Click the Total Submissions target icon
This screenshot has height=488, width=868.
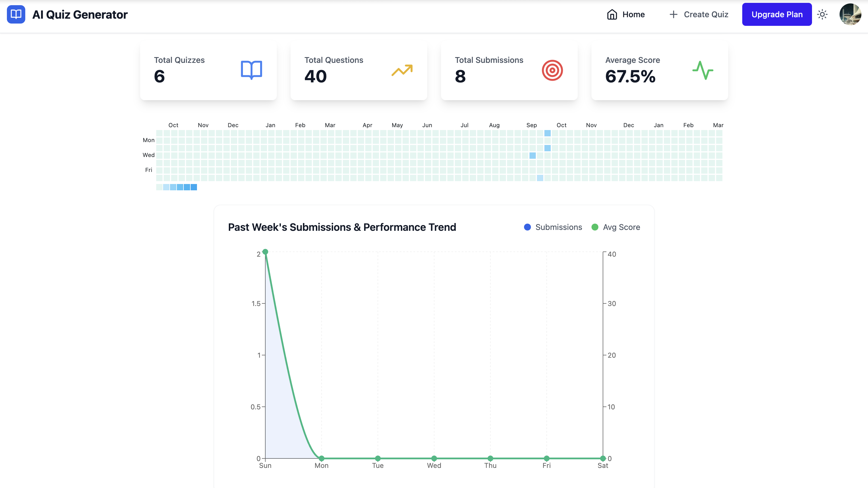[552, 70]
